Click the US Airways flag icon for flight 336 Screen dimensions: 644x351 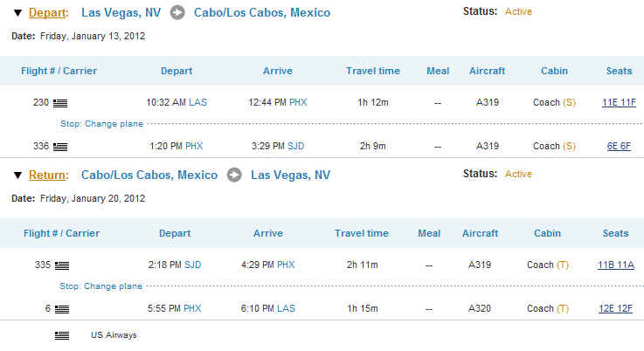pyautogui.click(x=60, y=147)
